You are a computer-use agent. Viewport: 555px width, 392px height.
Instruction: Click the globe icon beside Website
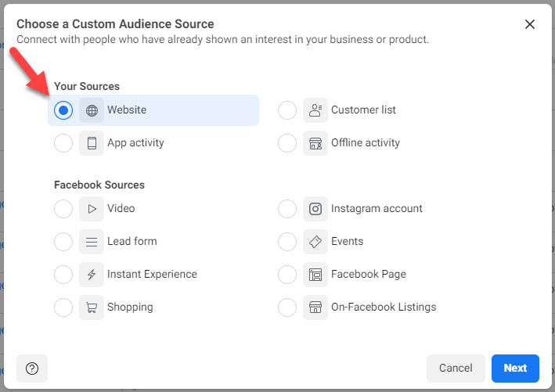92,110
